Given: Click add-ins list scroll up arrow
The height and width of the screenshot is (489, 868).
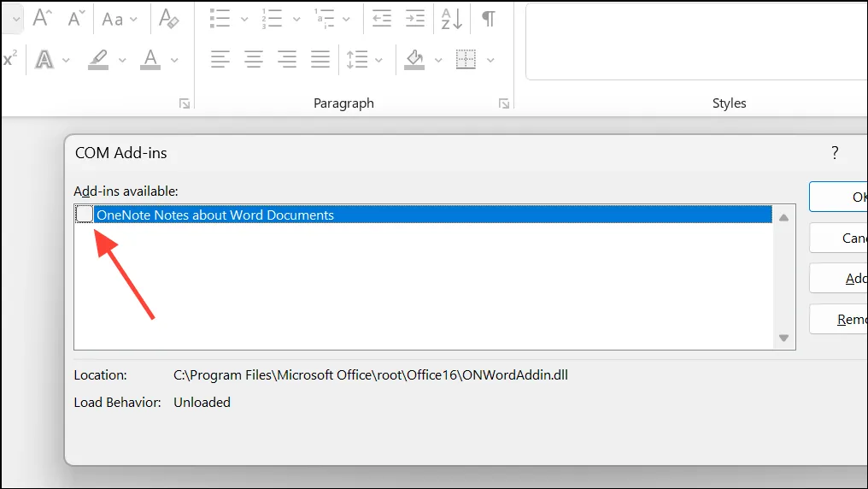Looking at the screenshot, I should [x=784, y=218].
